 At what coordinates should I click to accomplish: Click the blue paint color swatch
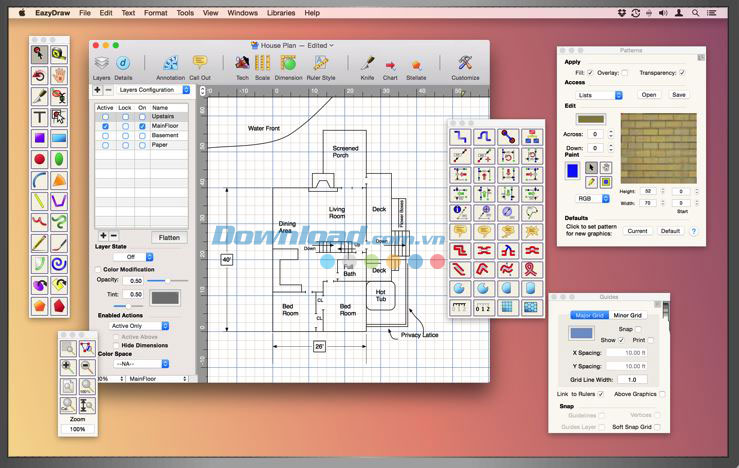[x=572, y=172]
